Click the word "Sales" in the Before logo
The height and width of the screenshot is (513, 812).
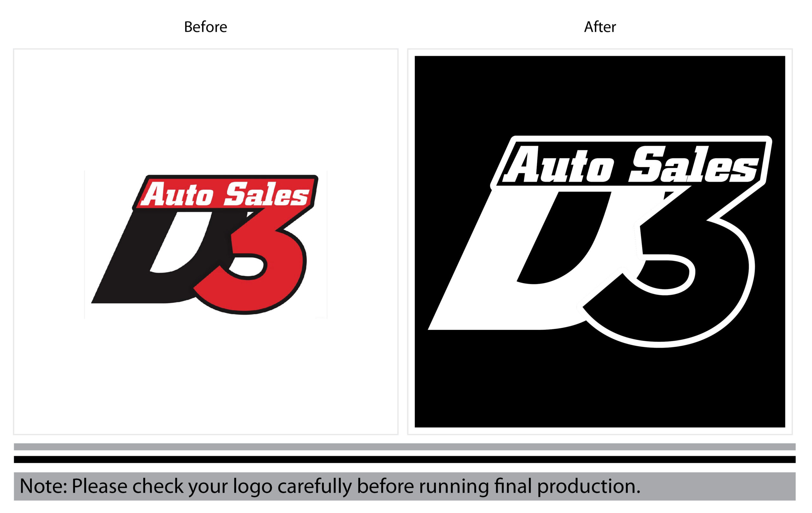[x=266, y=194]
